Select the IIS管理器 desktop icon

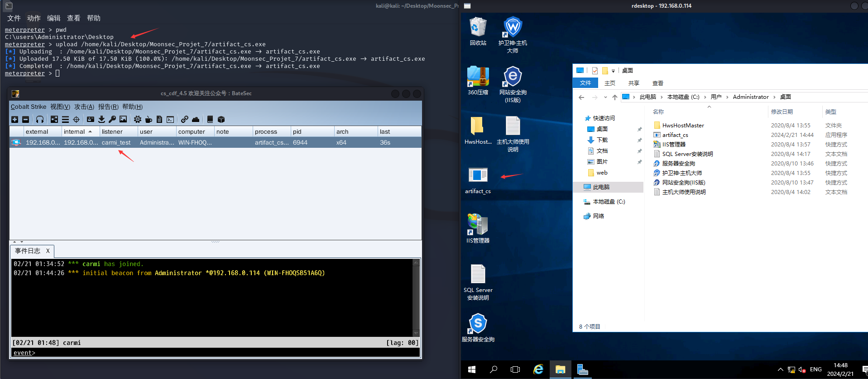478,228
